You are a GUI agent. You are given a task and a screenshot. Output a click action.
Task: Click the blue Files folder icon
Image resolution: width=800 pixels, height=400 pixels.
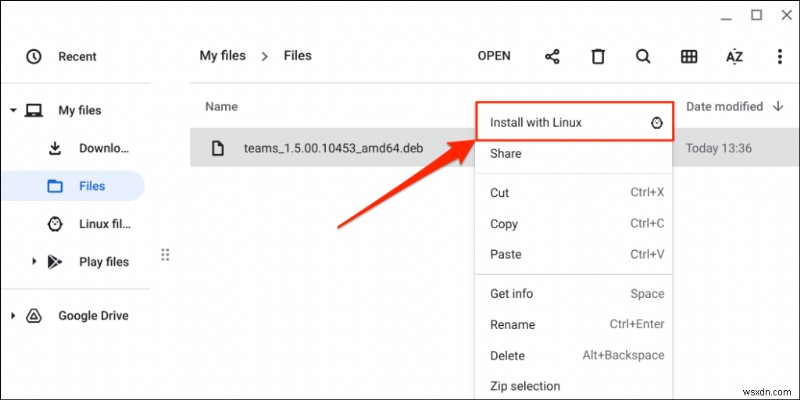coord(55,186)
